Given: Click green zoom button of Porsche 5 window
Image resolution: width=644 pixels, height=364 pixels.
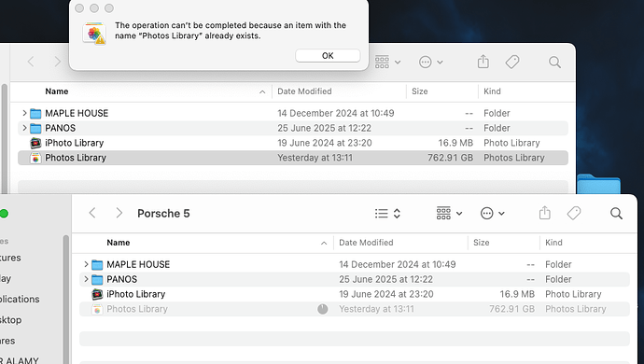Looking at the screenshot, I should tap(4, 213).
